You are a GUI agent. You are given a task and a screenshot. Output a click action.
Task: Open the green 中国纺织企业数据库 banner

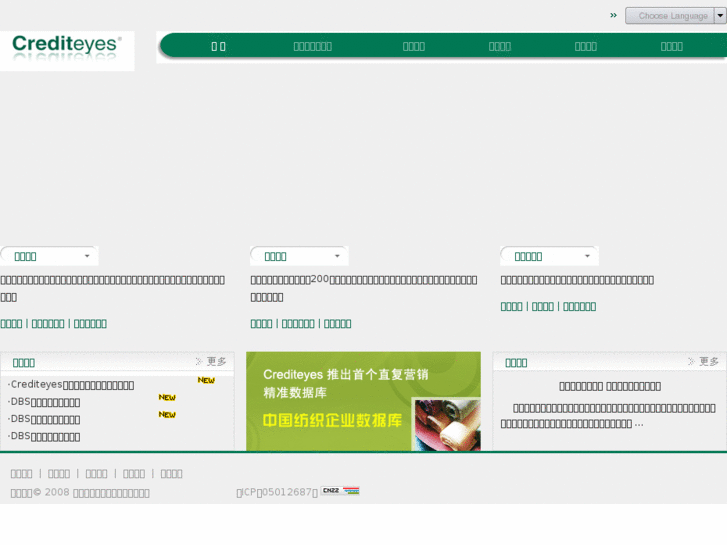pyautogui.click(x=364, y=401)
